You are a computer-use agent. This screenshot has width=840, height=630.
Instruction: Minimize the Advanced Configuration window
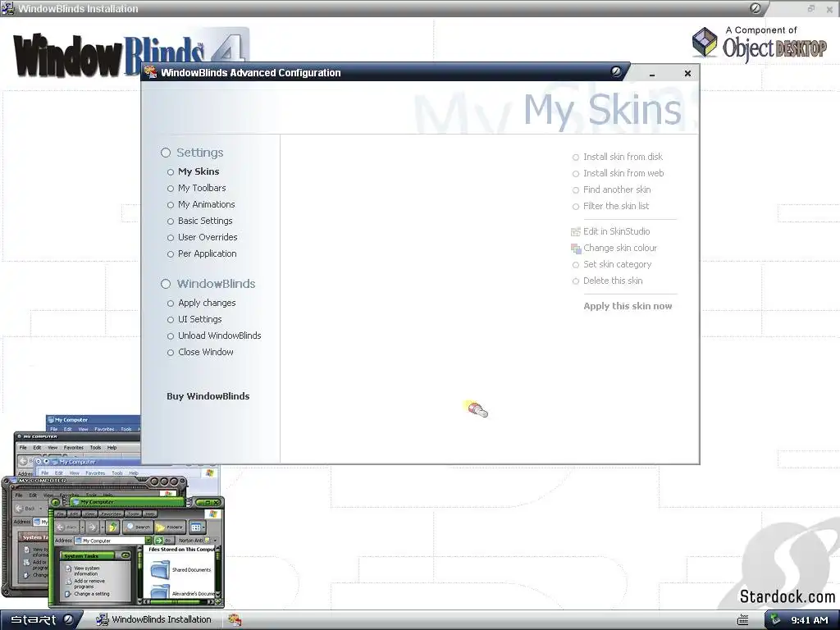click(x=652, y=74)
